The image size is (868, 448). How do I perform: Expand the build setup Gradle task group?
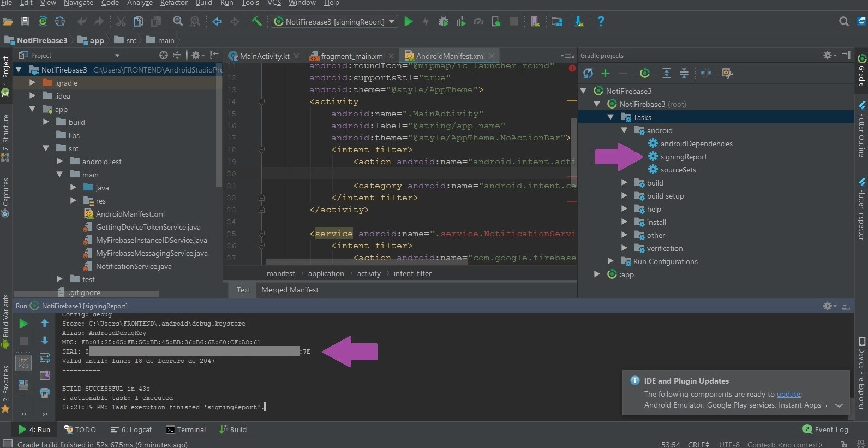point(624,195)
